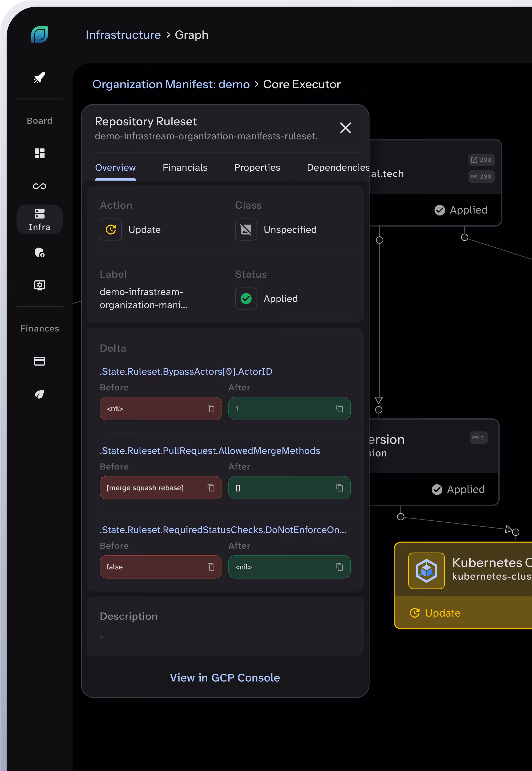Open the leaf icon under Finances

(x=39, y=394)
